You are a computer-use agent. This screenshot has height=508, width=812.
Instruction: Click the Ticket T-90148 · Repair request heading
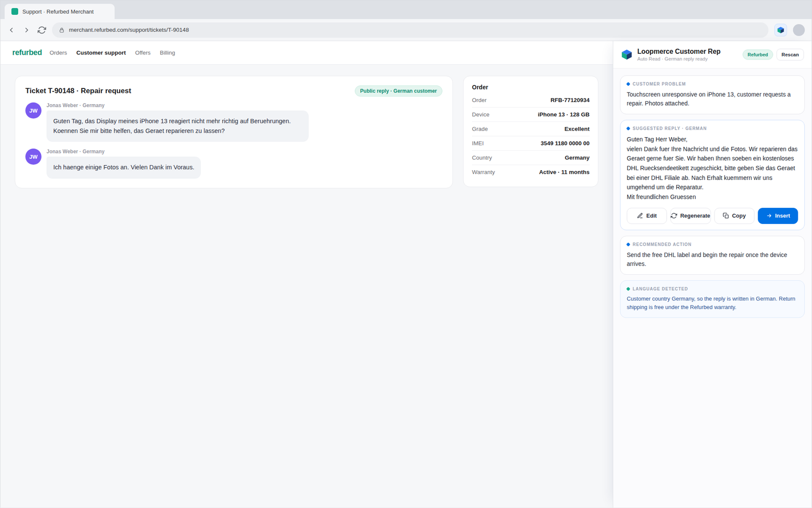78,90
